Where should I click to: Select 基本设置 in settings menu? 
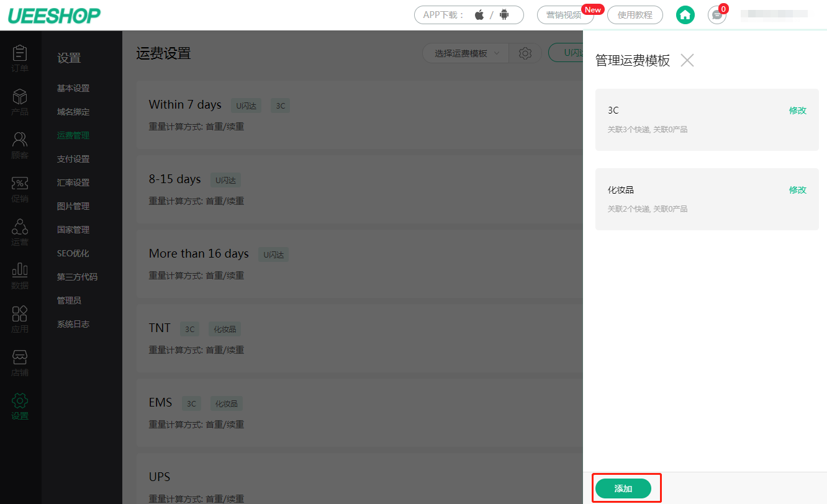(x=73, y=88)
